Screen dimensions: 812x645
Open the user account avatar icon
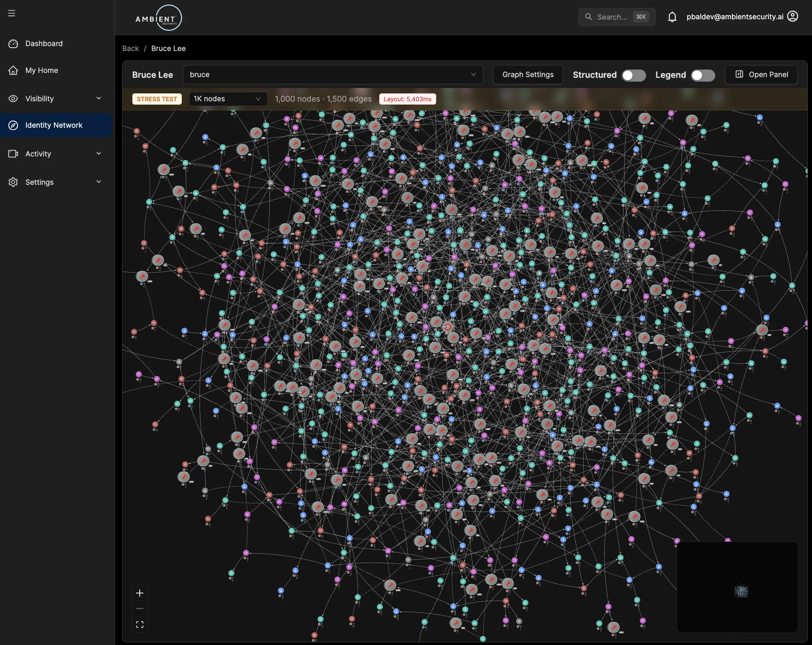click(792, 16)
